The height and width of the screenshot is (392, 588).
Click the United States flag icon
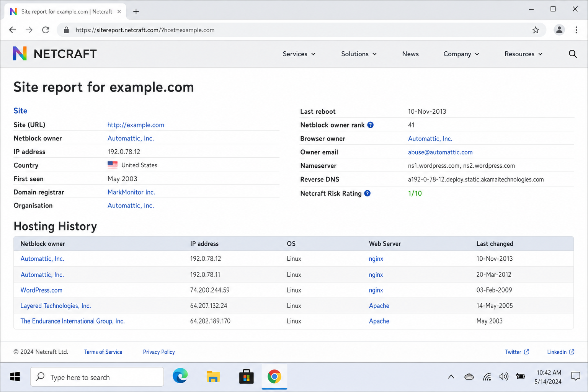[113, 165]
